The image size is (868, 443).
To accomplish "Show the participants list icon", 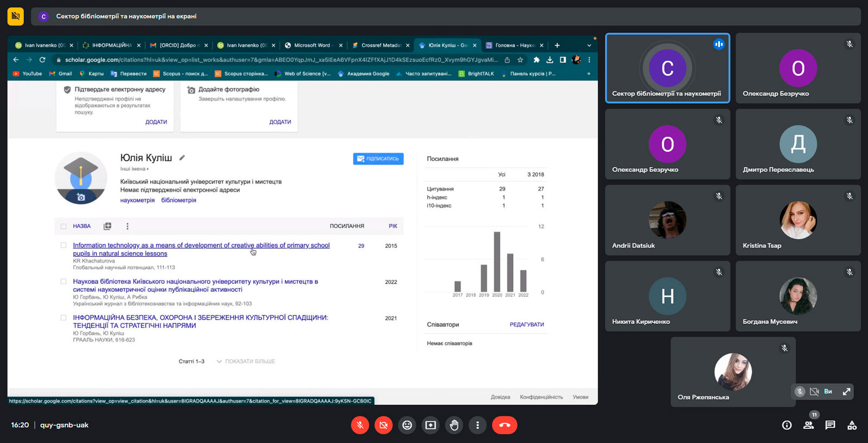I will [x=808, y=425].
